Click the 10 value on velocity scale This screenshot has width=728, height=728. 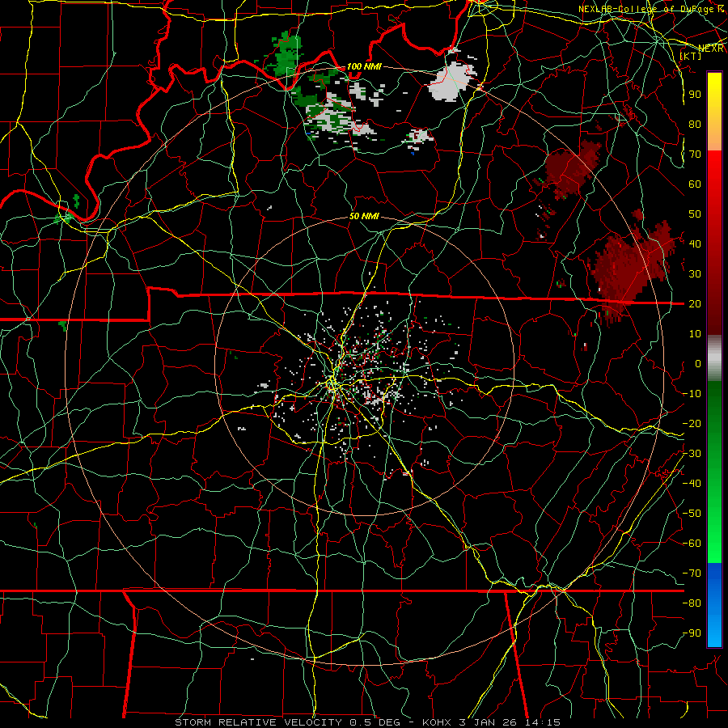point(695,334)
